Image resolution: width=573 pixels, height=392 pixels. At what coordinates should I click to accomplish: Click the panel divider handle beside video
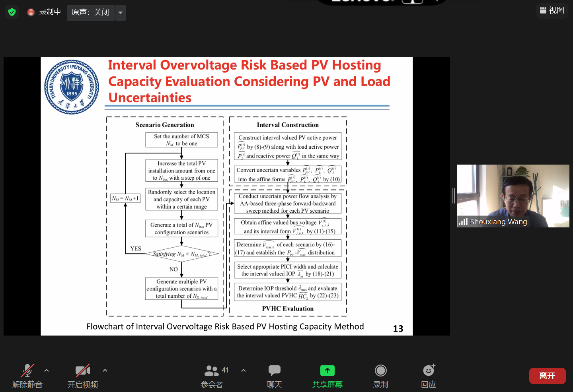tap(454, 196)
